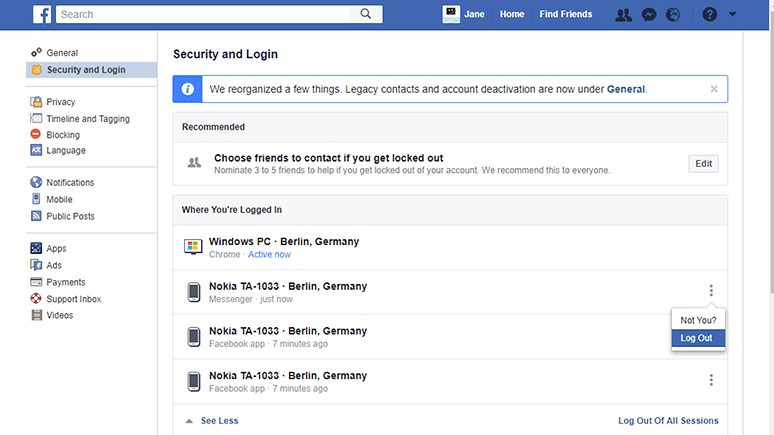Open options for last Nokia Facebook app session
Image resolution: width=774 pixels, height=435 pixels.
711,380
